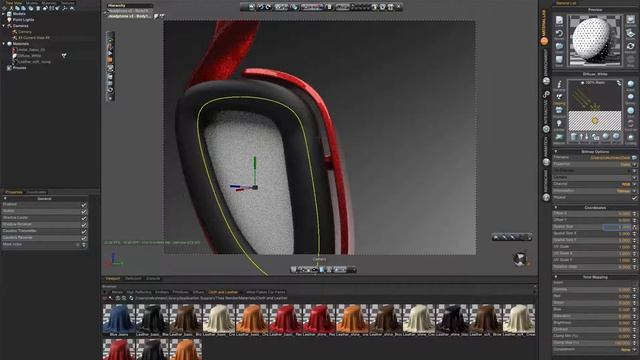Open the Tree View tab
The height and width of the screenshot is (360, 640).
(14, 3)
